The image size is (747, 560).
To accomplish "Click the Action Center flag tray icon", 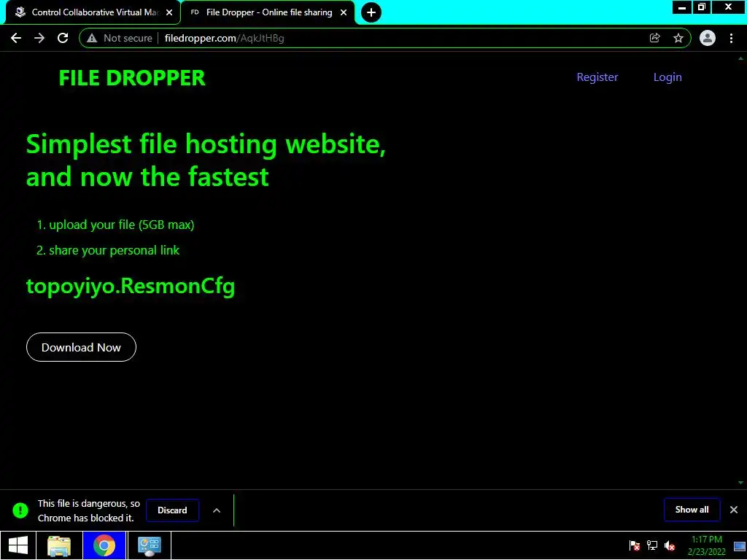I will pyautogui.click(x=635, y=545).
